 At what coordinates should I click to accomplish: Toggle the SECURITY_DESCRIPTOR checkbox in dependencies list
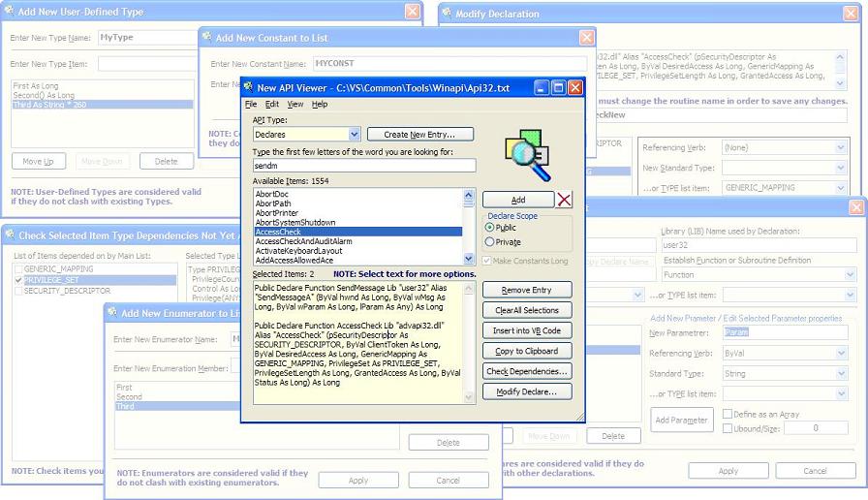pos(18,291)
